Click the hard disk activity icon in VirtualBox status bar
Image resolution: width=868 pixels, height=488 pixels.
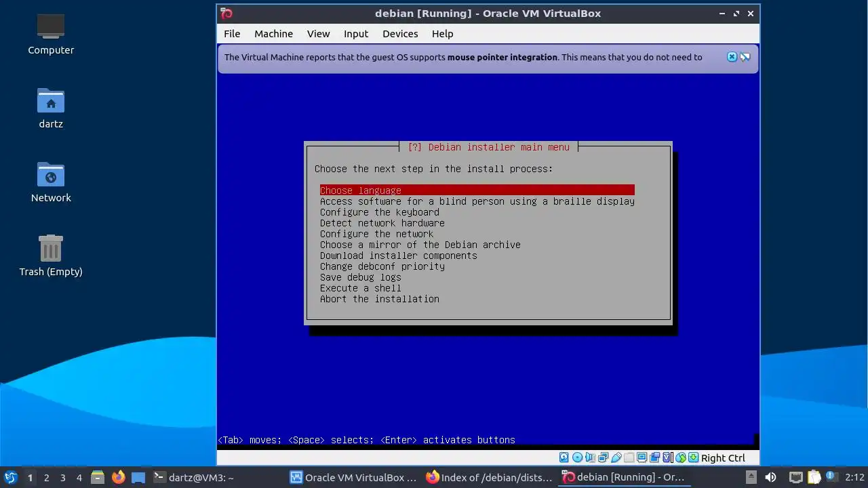click(x=564, y=457)
